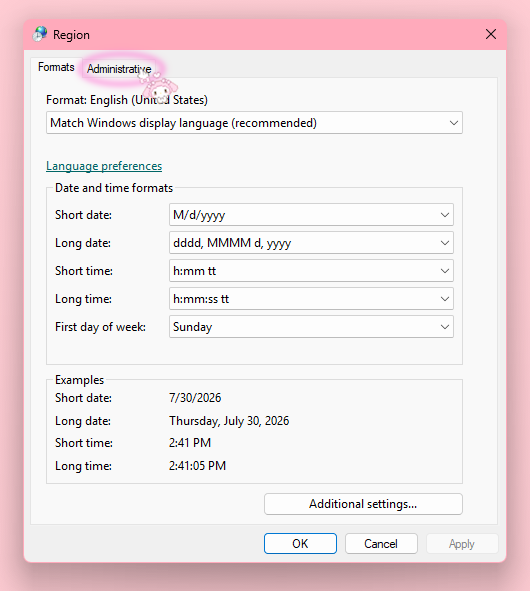Viewport: 530px width, 591px height.
Task: Confirm with the OK button
Action: click(x=300, y=544)
